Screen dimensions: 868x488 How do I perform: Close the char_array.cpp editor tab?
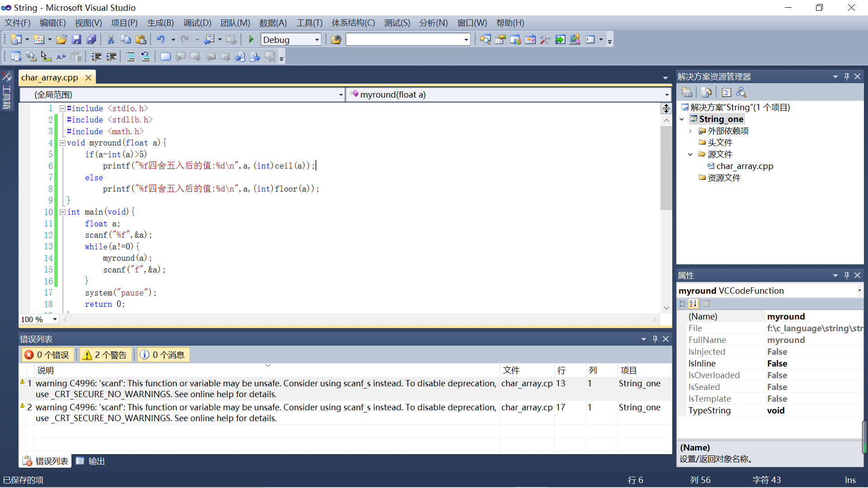89,78
